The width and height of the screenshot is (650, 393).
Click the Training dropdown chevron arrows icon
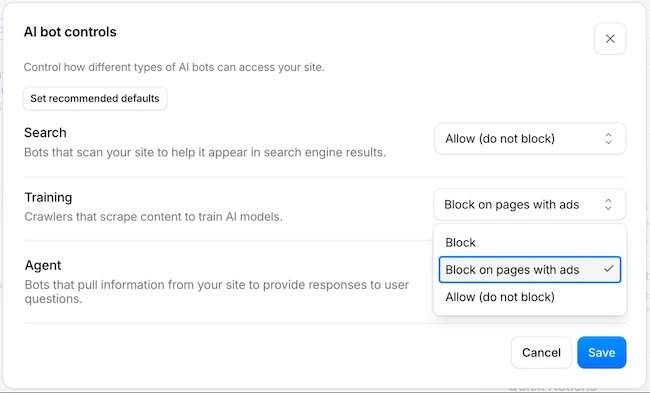point(608,204)
